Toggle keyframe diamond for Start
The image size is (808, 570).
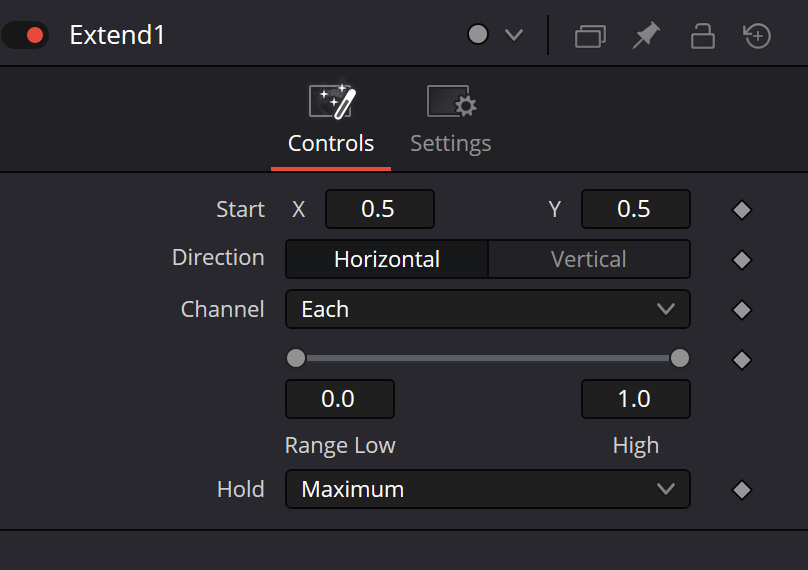[742, 210]
